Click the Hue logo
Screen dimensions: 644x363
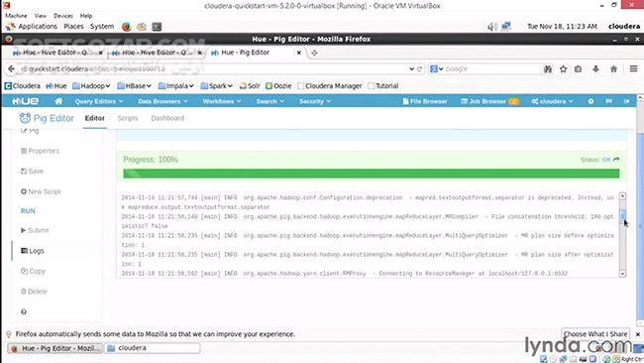pyautogui.click(x=25, y=101)
